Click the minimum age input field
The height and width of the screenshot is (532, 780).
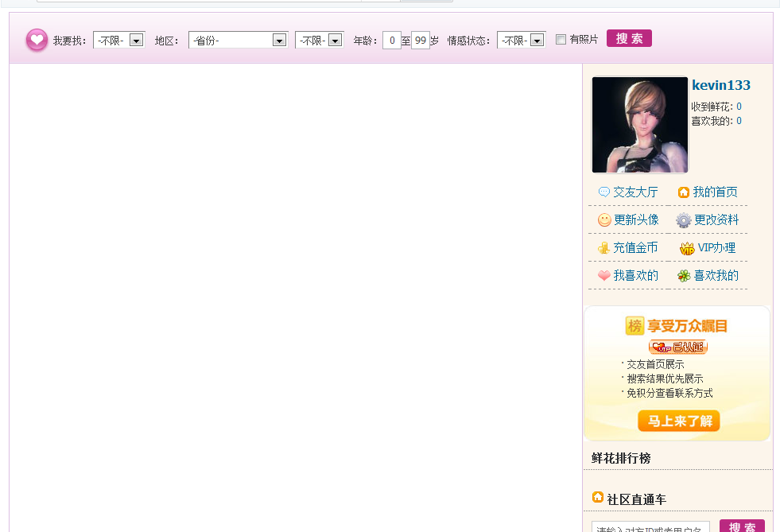click(x=391, y=40)
